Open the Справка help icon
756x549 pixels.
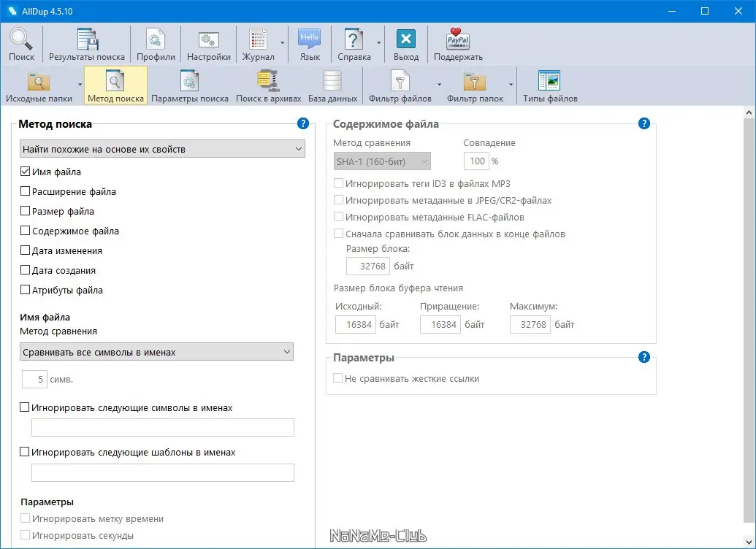click(x=354, y=45)
